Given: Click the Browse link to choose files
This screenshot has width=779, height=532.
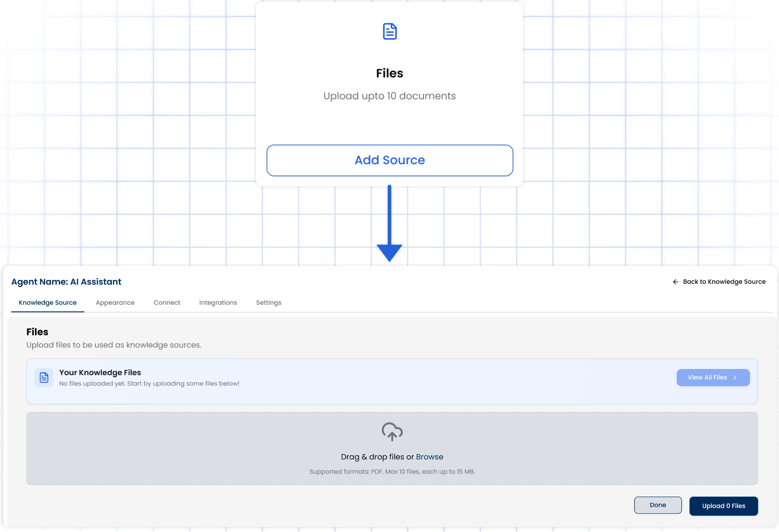Looking at the screenshot, I should tap(430, 457).
